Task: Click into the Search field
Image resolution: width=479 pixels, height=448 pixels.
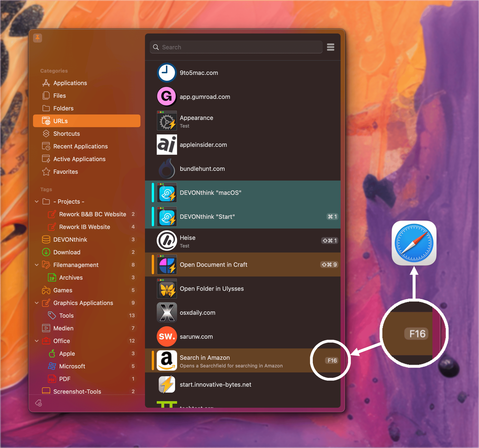Action: coord(236,47)
